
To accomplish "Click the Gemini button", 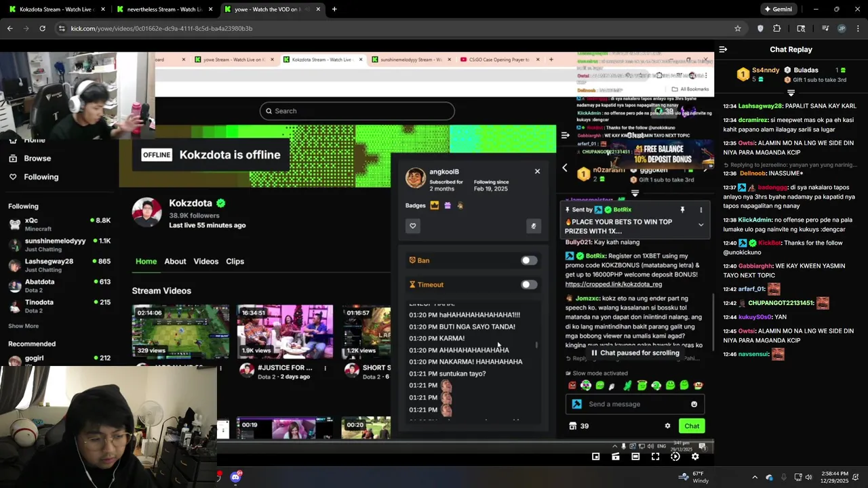I will click(778, 9).
